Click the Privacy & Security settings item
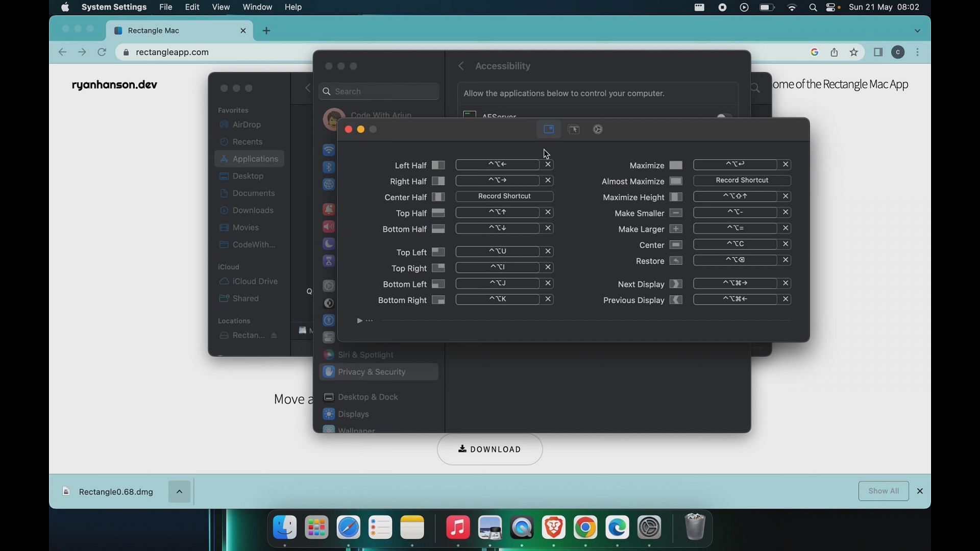 (x=372, y=371)
